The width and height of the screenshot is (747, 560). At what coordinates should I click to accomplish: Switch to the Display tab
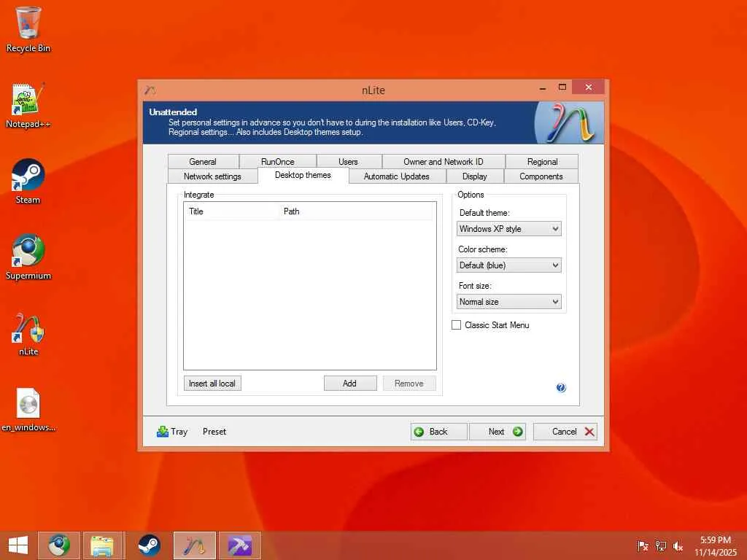pyautogui.click(x=475, y=176)
